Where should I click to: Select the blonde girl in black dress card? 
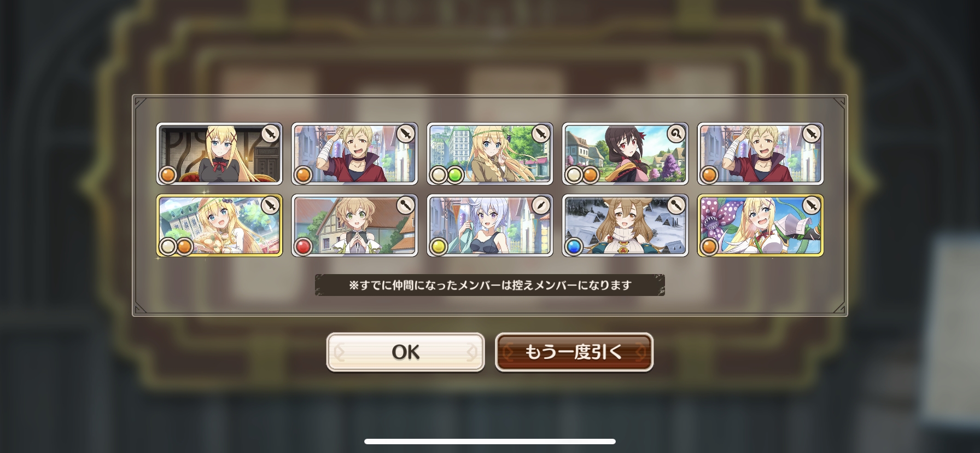(219, 154)
